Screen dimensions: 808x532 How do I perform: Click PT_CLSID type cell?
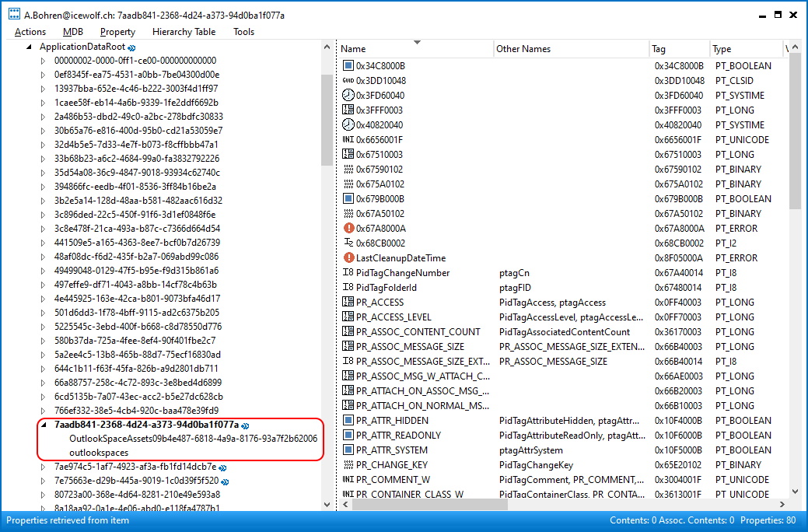coord(734,80)
